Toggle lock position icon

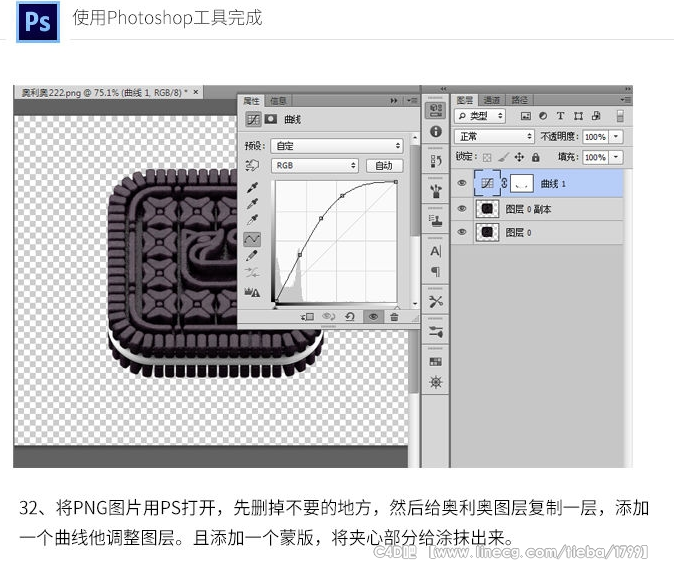[x=519, y=157]
